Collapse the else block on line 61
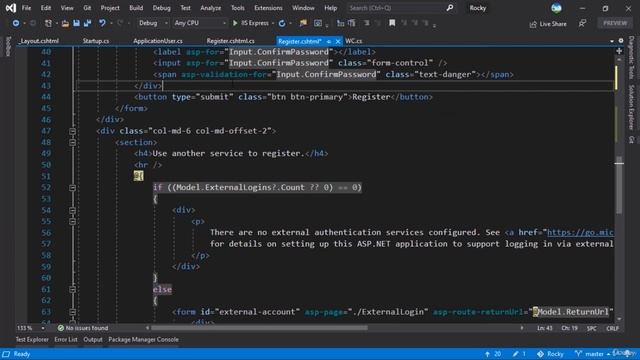 [72, 289]
